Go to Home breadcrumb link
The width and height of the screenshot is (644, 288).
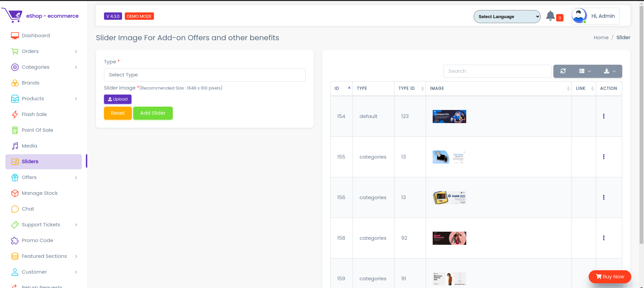(x=601, y=38)
